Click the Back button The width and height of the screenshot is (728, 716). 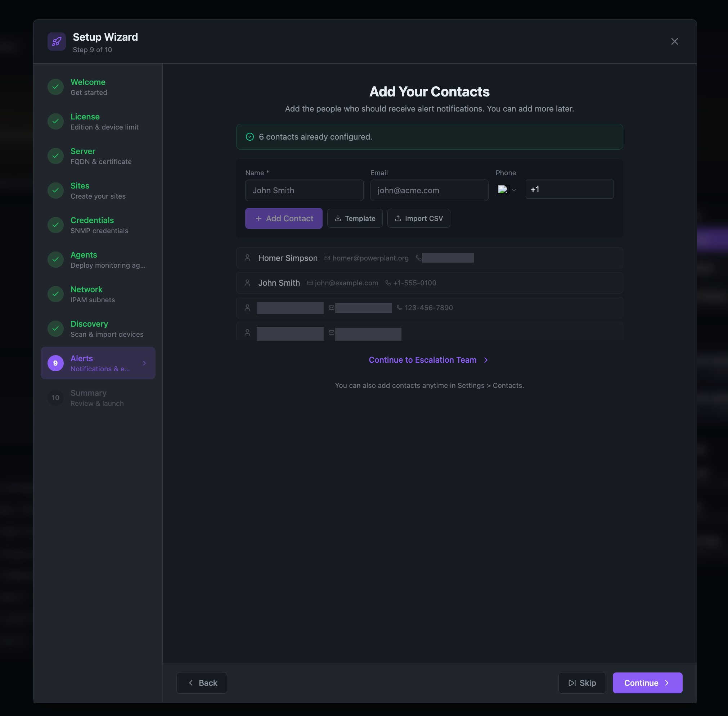(202, 683)
